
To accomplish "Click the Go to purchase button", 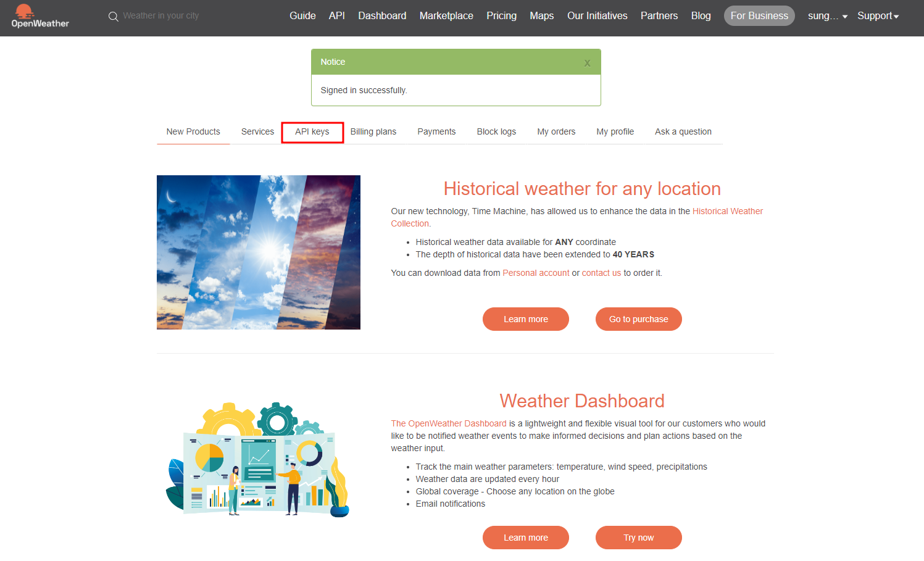I will [x=639, y=319].
